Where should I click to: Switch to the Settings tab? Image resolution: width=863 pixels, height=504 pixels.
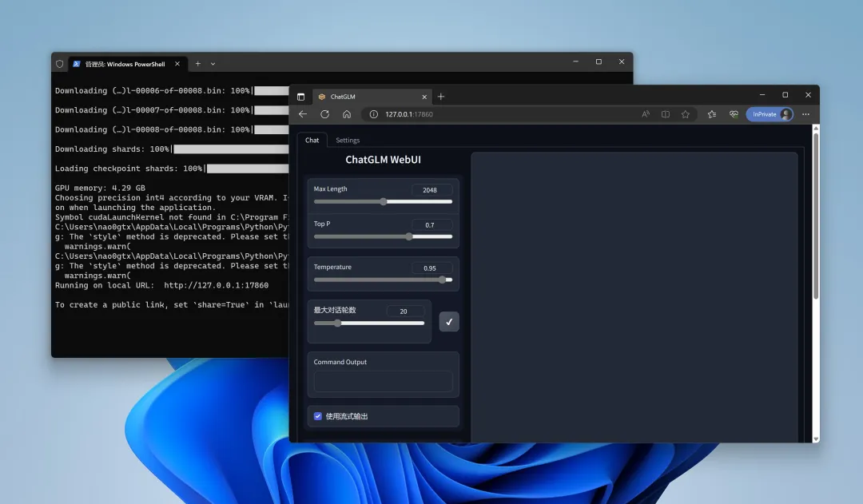tap(348, 141)
